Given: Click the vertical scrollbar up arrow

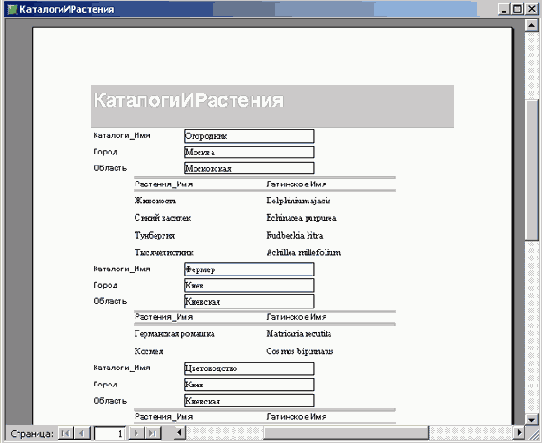Looking at the screenshot, I should (x=531, y=25).
